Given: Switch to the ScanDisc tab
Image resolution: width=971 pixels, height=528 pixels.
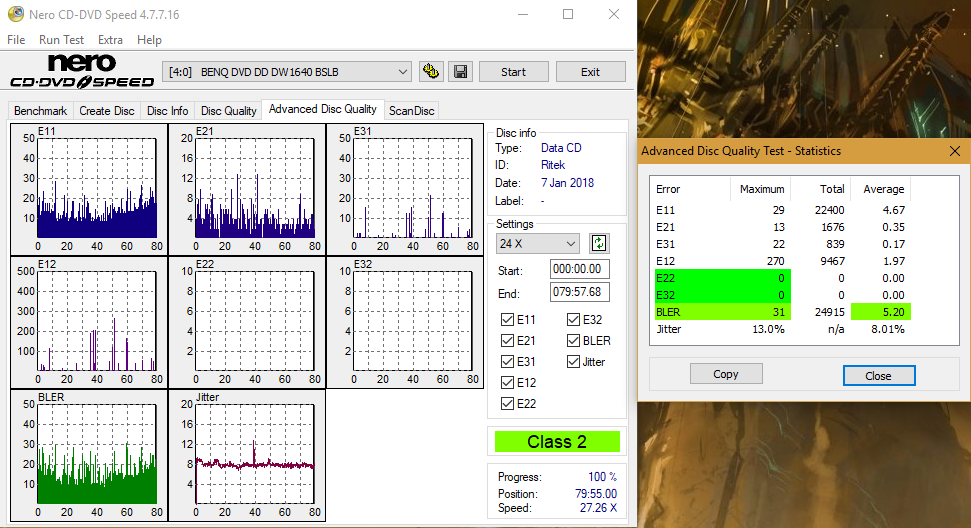Looking at the screenshot, I should pyautogui.click(x=411, y=111).
